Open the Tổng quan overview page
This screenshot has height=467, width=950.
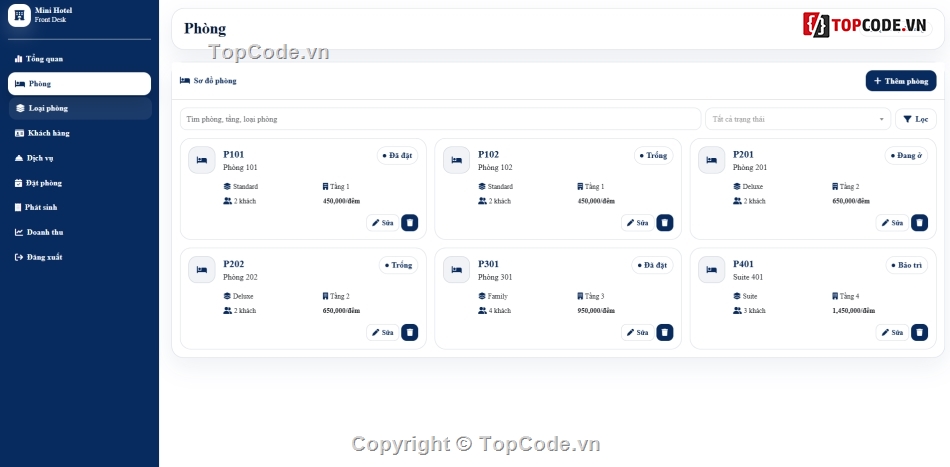tap(79, 59)
